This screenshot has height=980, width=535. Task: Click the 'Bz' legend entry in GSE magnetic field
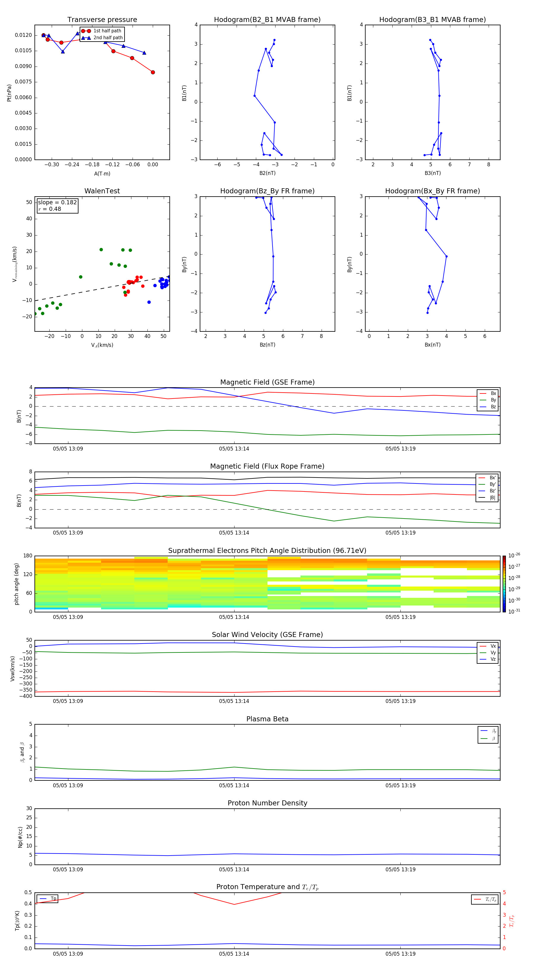488,407
